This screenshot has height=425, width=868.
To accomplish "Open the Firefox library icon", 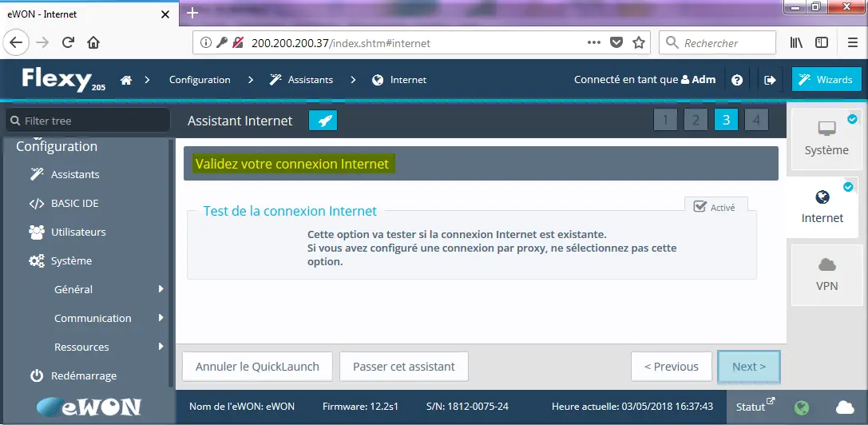I will pyautogui.click(x=796, y=42).
